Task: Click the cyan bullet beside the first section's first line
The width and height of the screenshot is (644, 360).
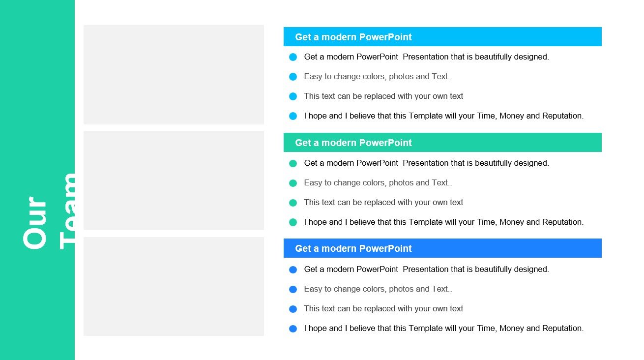Action: pos(293,57)
